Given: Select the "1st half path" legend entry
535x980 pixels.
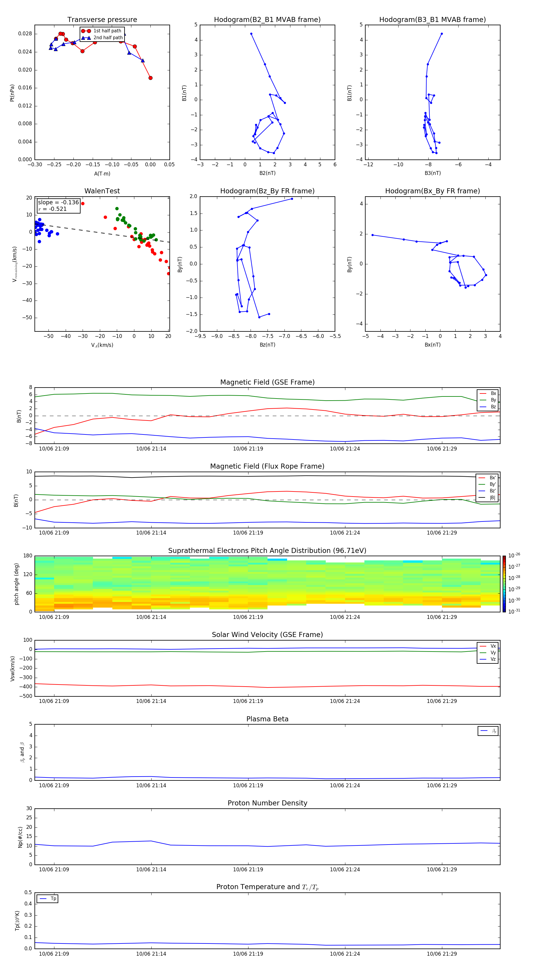Looking at the screenshot, I should point(101,31).
